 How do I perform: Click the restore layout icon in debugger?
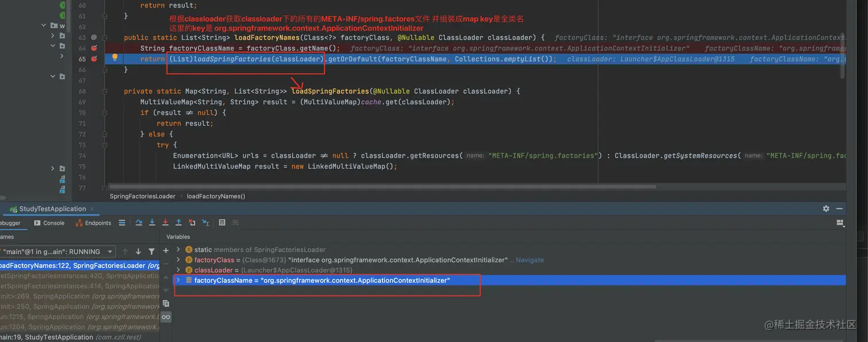(840, 223)
